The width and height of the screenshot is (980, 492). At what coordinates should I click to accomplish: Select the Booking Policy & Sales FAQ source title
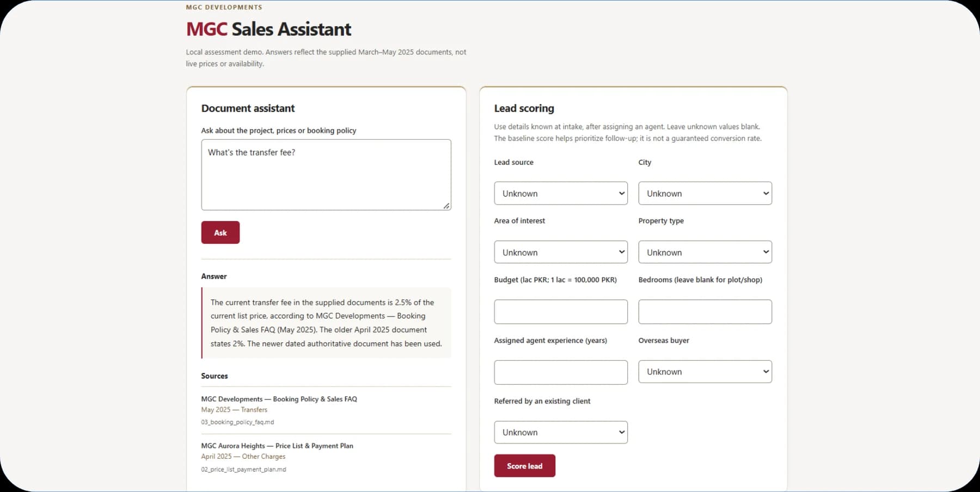(x=279, y=399)
